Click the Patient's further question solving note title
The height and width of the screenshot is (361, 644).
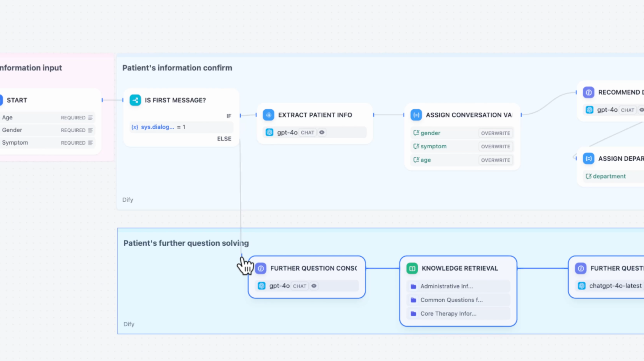(x=186, y=243)
